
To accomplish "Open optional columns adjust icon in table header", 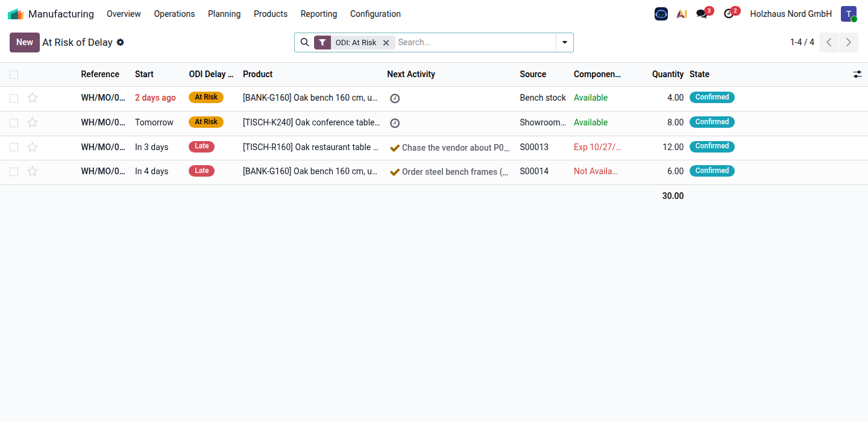I will [857, 74].
